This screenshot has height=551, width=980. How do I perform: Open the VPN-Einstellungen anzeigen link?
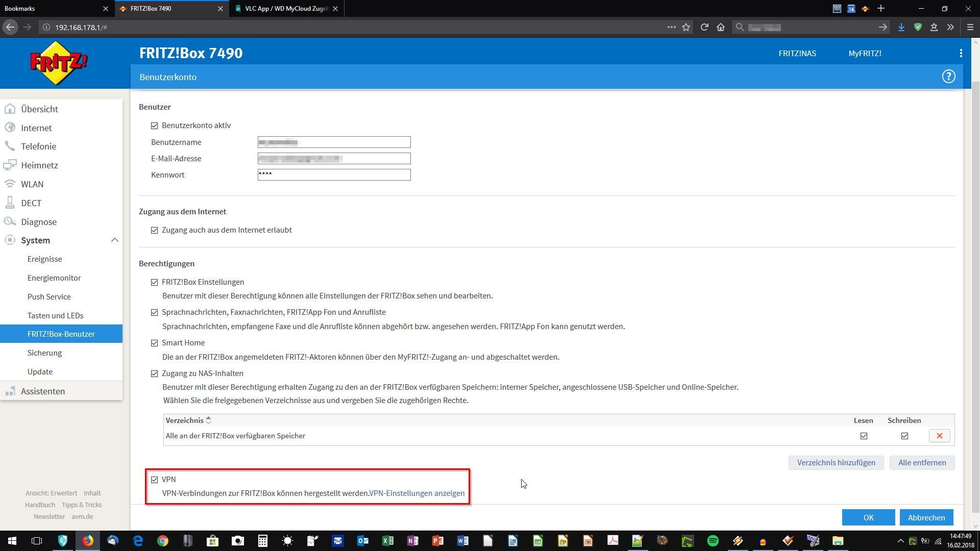tap(416, 493)
